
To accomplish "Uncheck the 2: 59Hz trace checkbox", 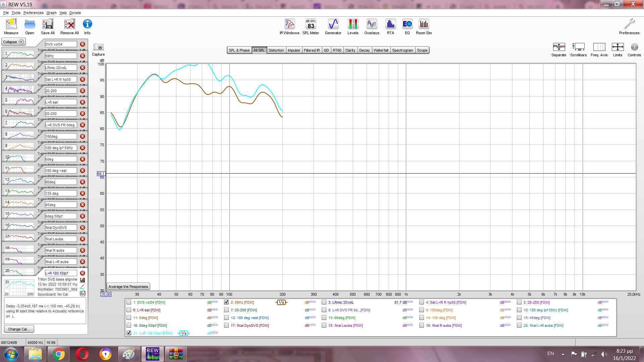I will [x=226, y=302].
